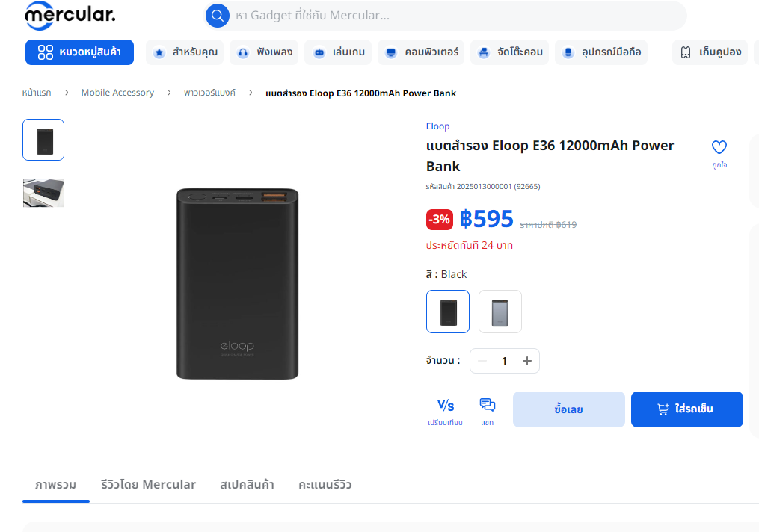Select the Black color swatch

coord(448,312)
